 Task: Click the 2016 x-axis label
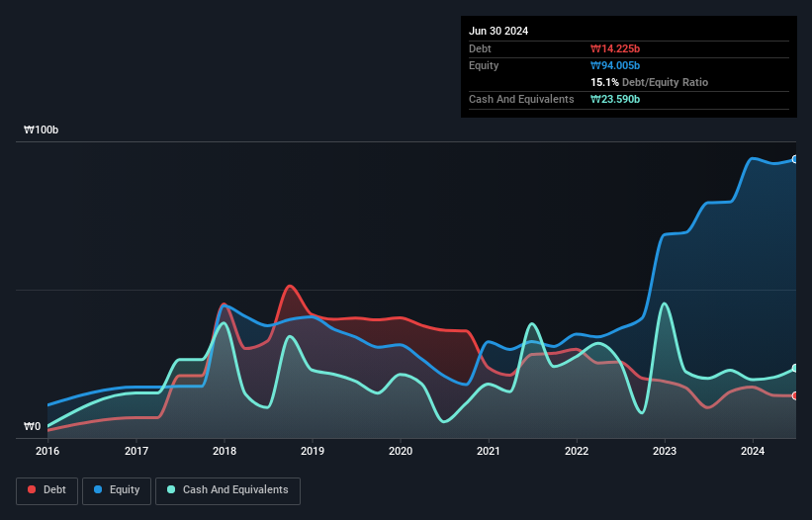(x=47, y=451)
